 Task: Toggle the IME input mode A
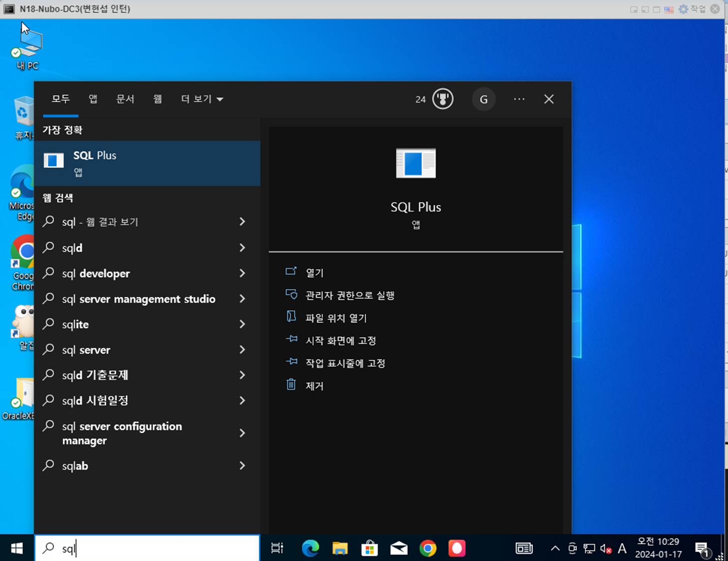pos(622,549)
